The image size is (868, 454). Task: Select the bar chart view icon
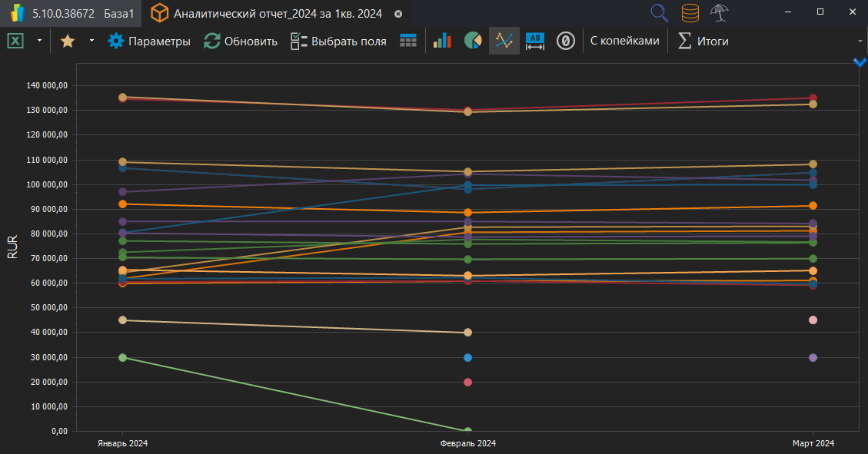(x=442, y=41)
